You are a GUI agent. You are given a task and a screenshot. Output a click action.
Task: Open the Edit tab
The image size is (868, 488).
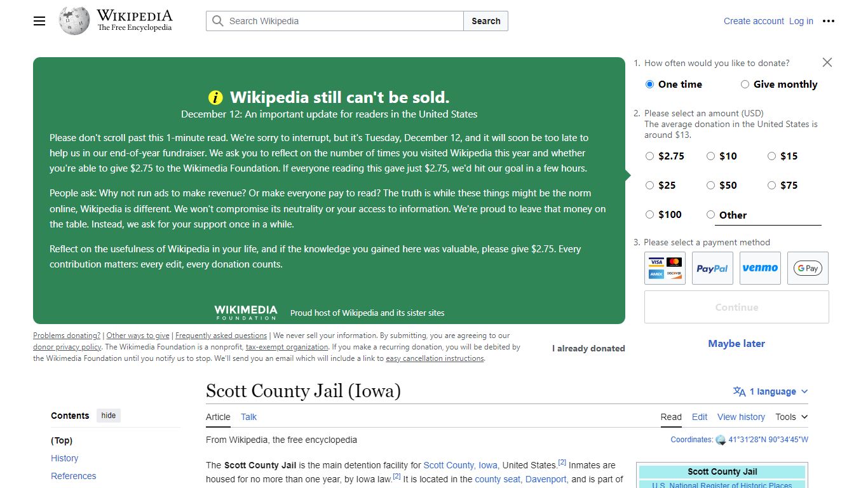pyautogui.click(x=700, y=417)
